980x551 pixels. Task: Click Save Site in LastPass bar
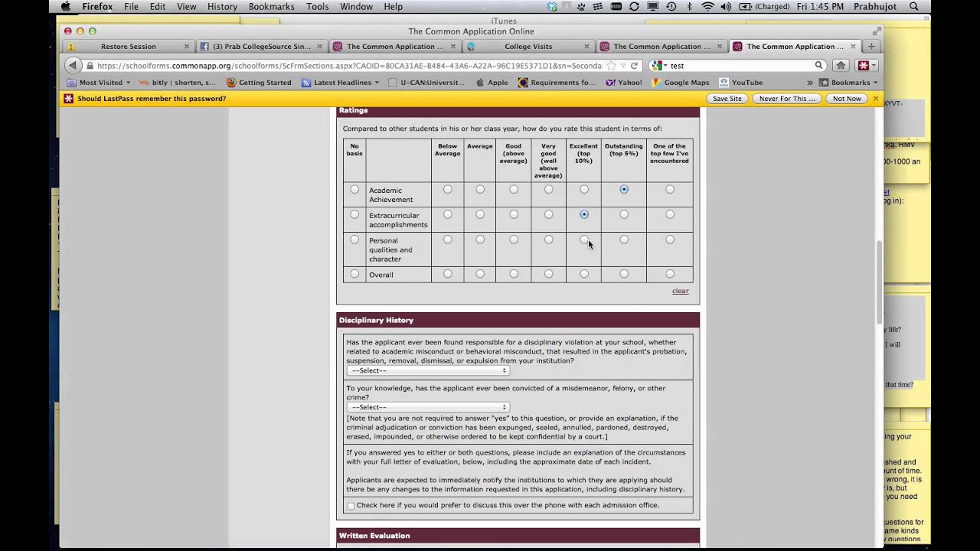(x=727, y=99)
